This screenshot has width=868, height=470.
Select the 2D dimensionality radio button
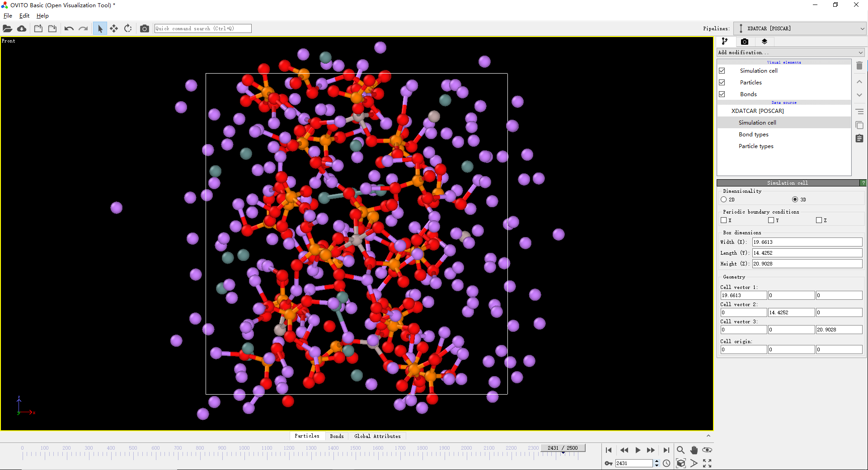point(723,199)
